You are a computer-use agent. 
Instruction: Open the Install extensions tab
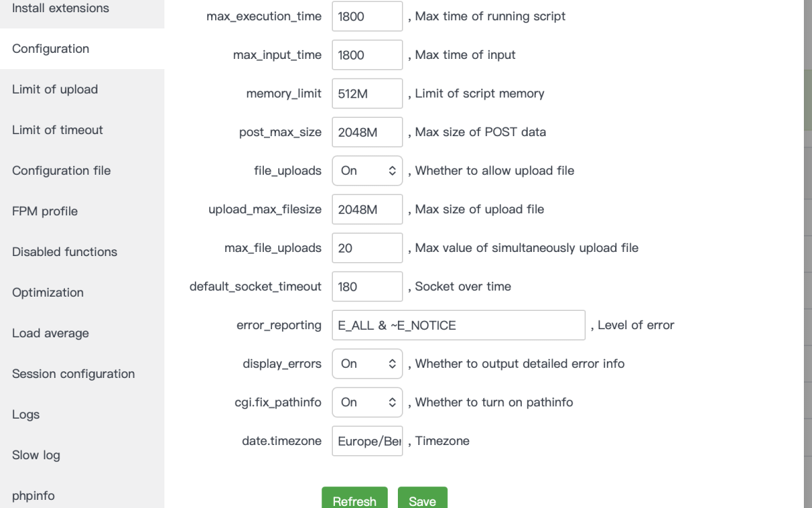(61, 9)
